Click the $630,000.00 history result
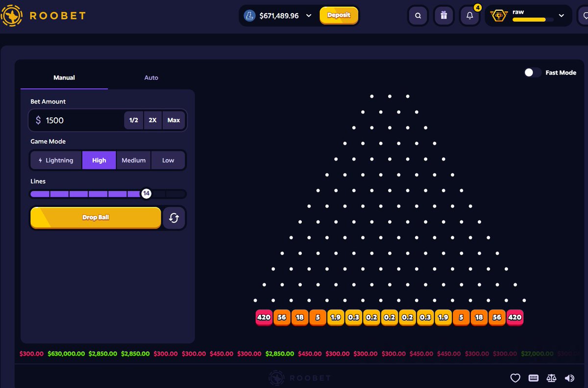 [66, 354]
